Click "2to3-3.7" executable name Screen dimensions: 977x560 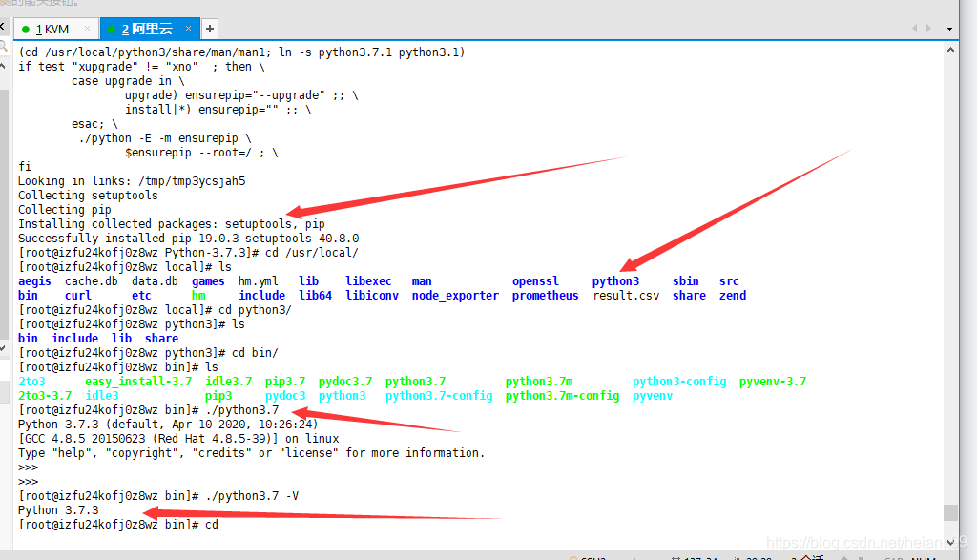45,396
